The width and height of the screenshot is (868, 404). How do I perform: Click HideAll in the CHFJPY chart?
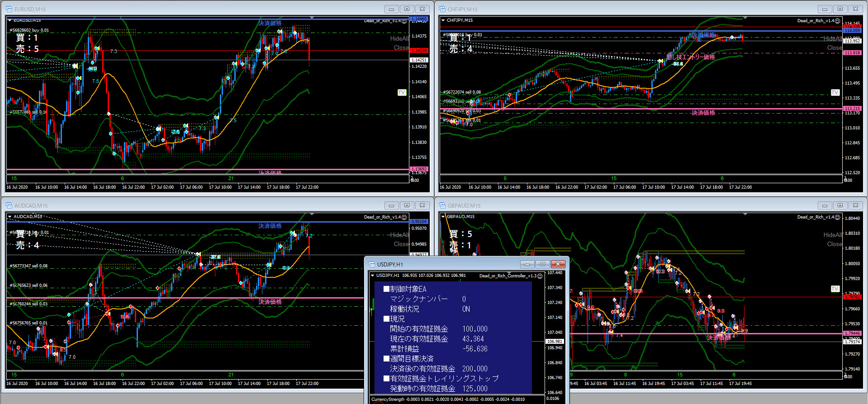tap(833, 39)
